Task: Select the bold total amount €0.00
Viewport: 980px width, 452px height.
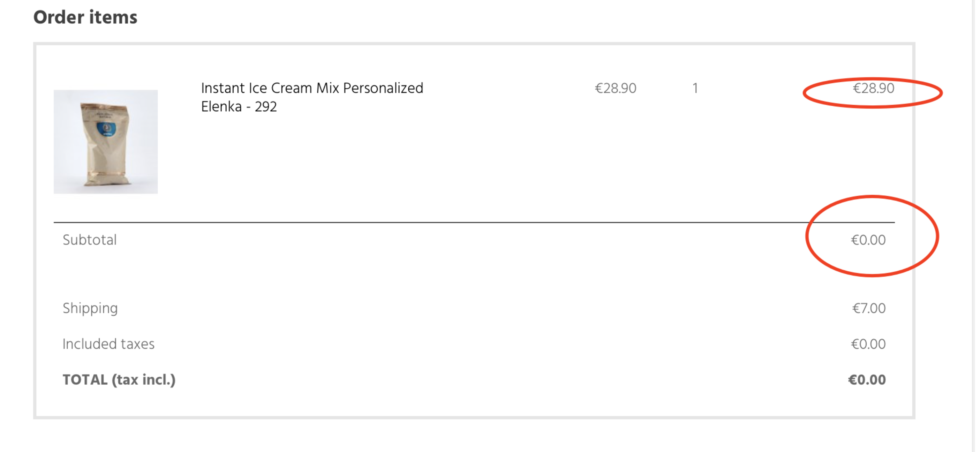Action: (x=867, y=380)
